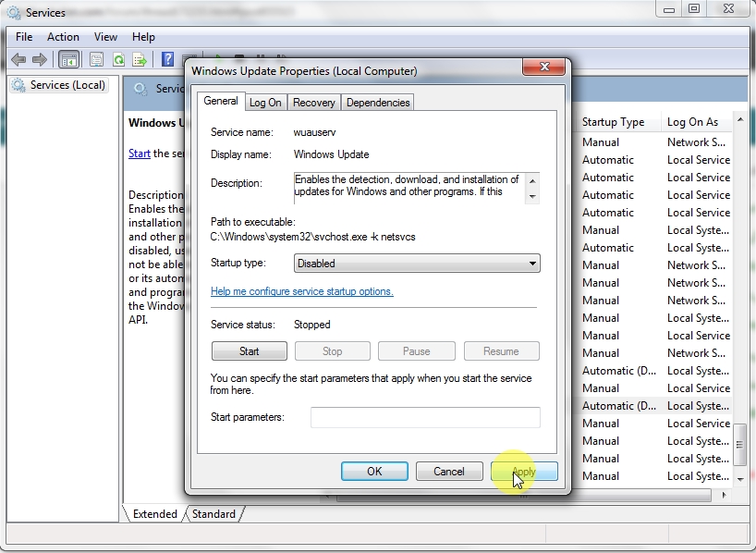Open Help using the blue question-mark icon
756x553 pixels.
167,59
